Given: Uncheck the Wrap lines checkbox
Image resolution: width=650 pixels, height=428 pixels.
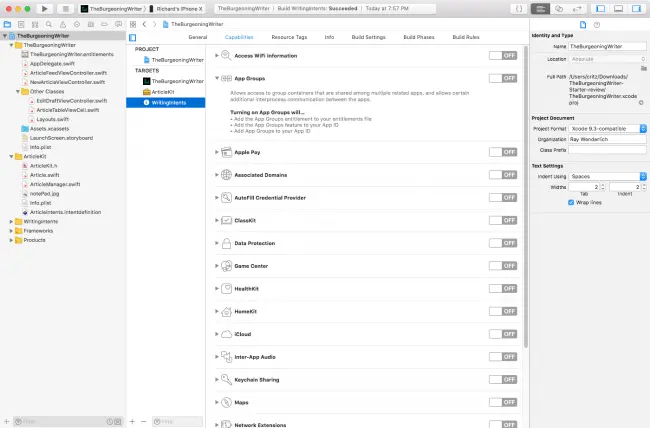Looking at the screenshot, I should tap(571, 202).
